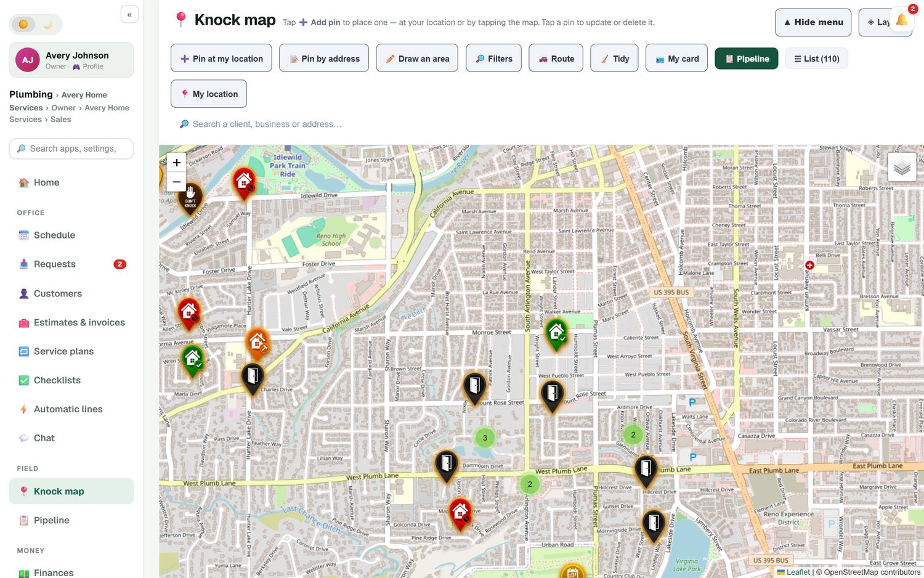The image size is (924, 578).
Task: Open Automatic lines
Action: point(71,409)
